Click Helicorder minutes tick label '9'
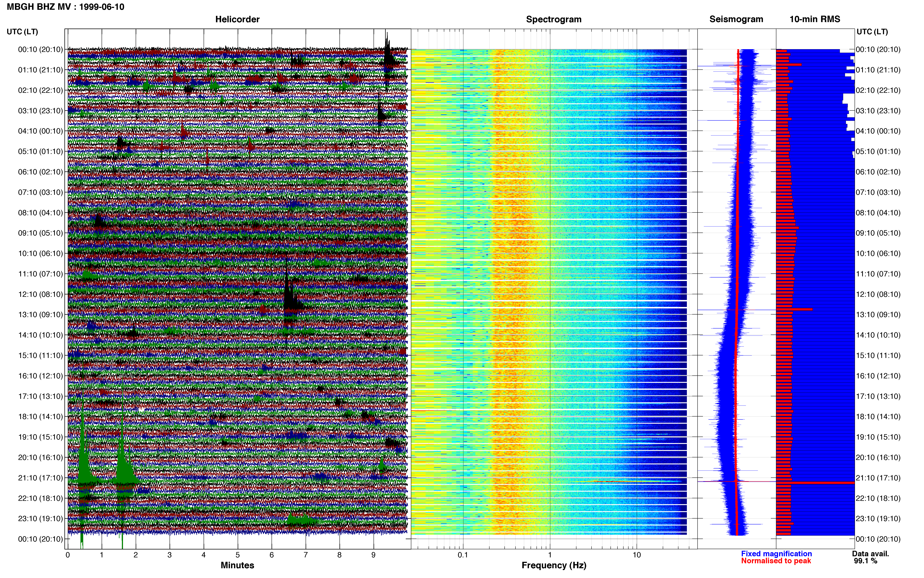This screenshot has height=578, width=924. (x=373, y=555)
